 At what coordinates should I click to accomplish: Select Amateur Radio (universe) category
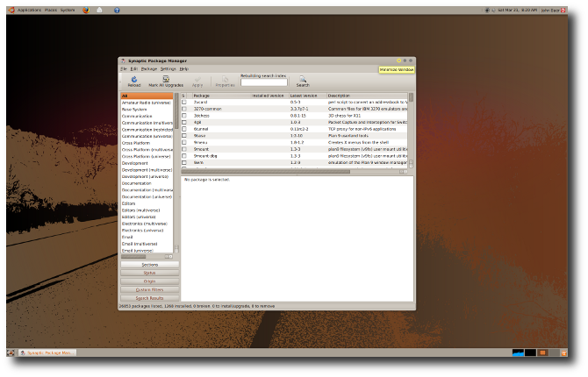(147, 103)
